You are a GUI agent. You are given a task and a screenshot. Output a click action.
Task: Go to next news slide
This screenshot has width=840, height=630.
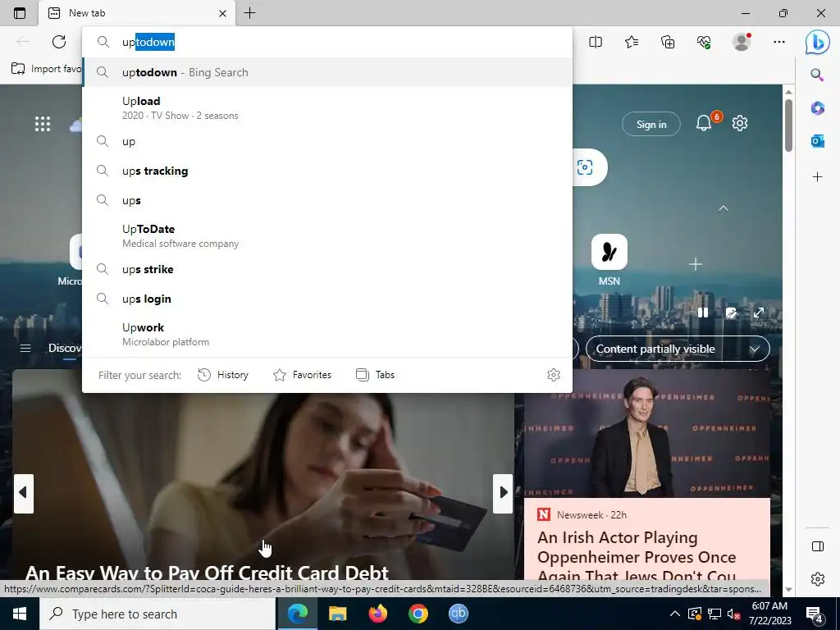click(503, 493)
